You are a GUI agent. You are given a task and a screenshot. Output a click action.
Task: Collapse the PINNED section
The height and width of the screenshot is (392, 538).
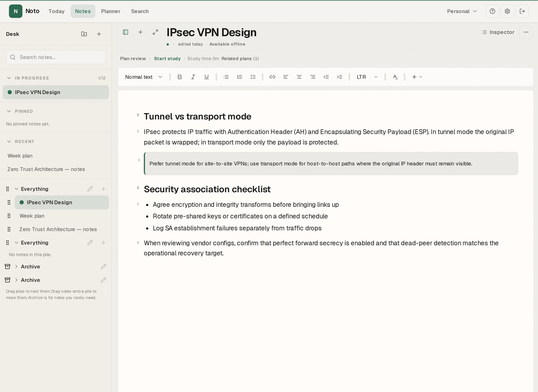[9, 111]
